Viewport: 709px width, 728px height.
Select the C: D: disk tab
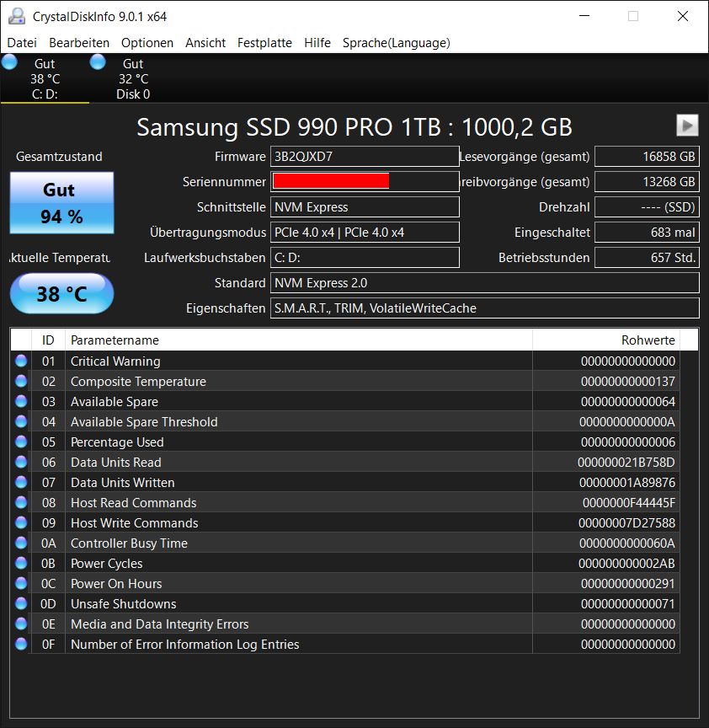tap(45, 78)
